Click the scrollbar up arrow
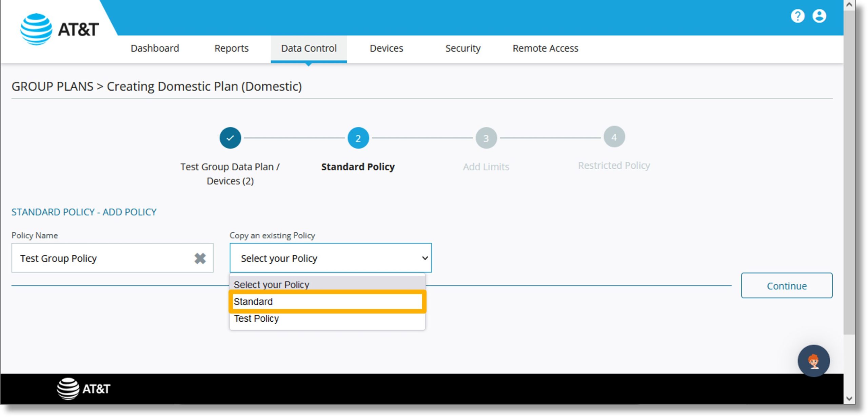 coord(849,4)
